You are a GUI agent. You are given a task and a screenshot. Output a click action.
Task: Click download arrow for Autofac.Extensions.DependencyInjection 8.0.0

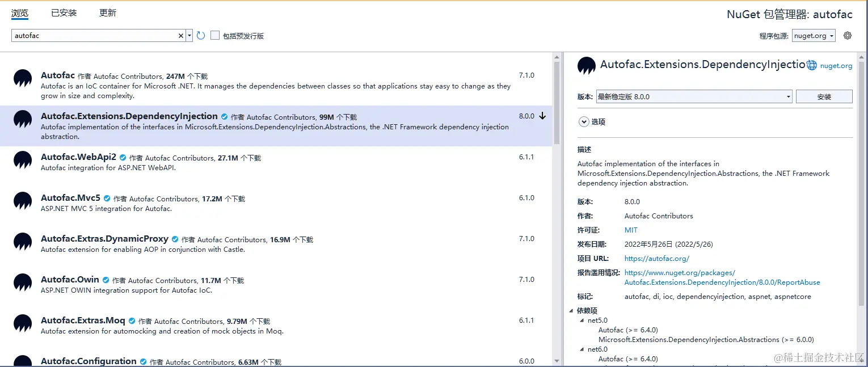pyautogui.click(x=542, y=116)
